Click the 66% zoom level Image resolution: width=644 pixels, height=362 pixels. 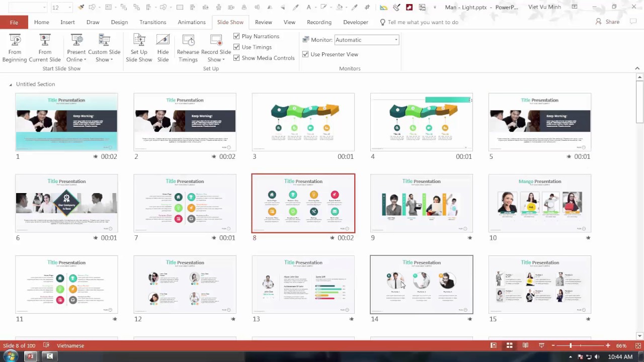click(621, 345)
